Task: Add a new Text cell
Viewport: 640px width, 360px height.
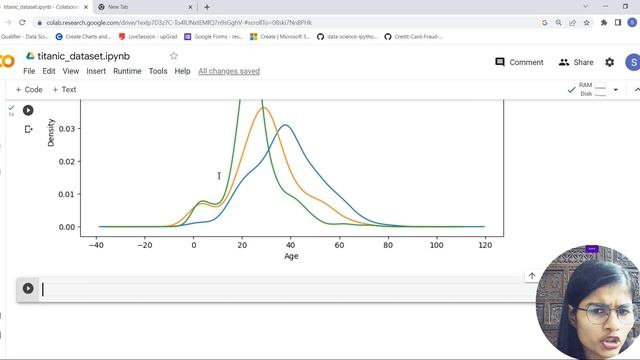Action: pyautogui.click(x=64, y=89)
